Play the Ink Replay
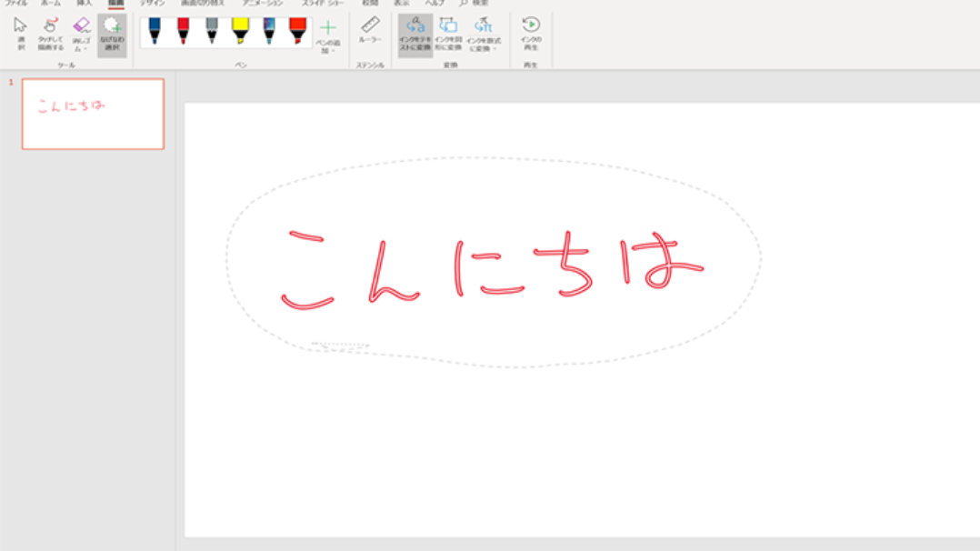This screenshot has height=551, width=980. tap(531, 34)
